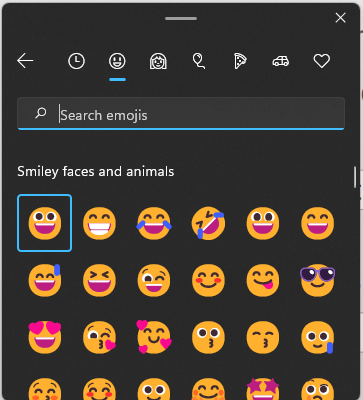
Task: Open the balloon celebrations category
Action: [x=199, y=61]
